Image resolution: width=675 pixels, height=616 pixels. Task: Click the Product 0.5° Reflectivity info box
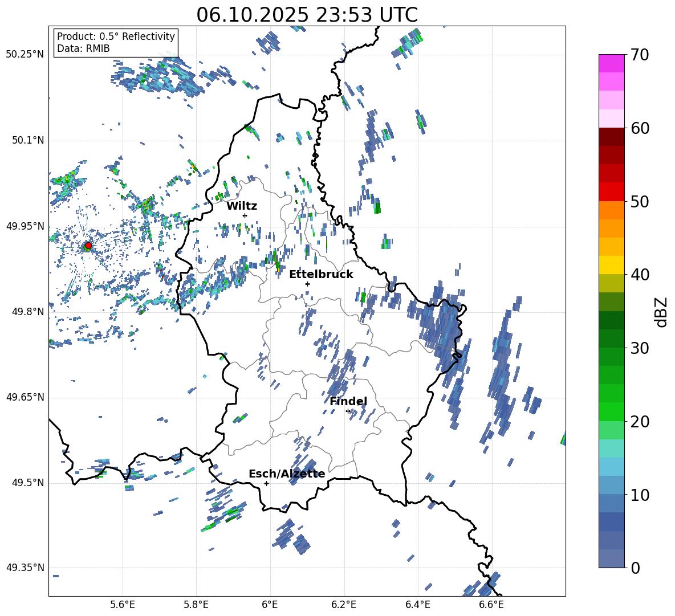(116, 43)
